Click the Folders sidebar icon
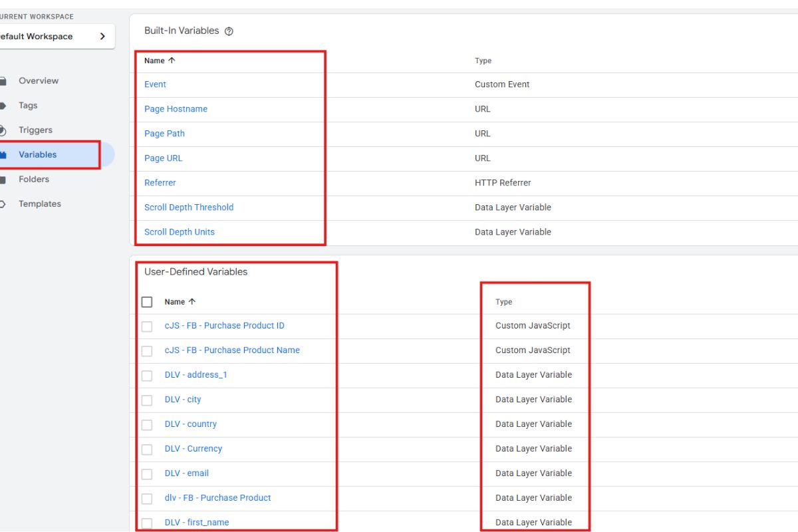 3,180
